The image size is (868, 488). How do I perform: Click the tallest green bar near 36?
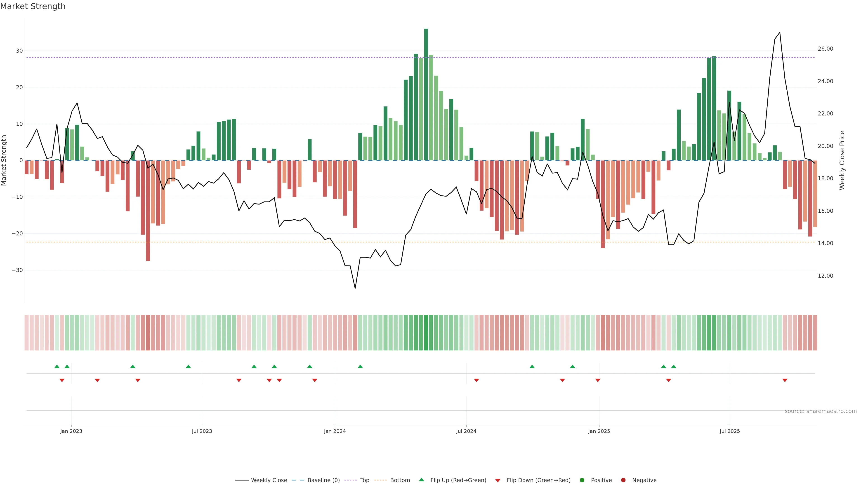(x=426, y=94)
